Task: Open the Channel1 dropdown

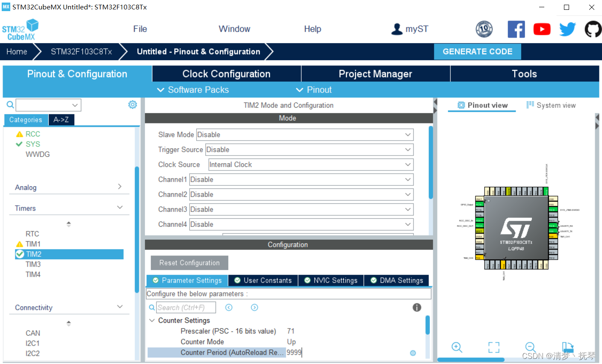Action: tap(301, 179)
